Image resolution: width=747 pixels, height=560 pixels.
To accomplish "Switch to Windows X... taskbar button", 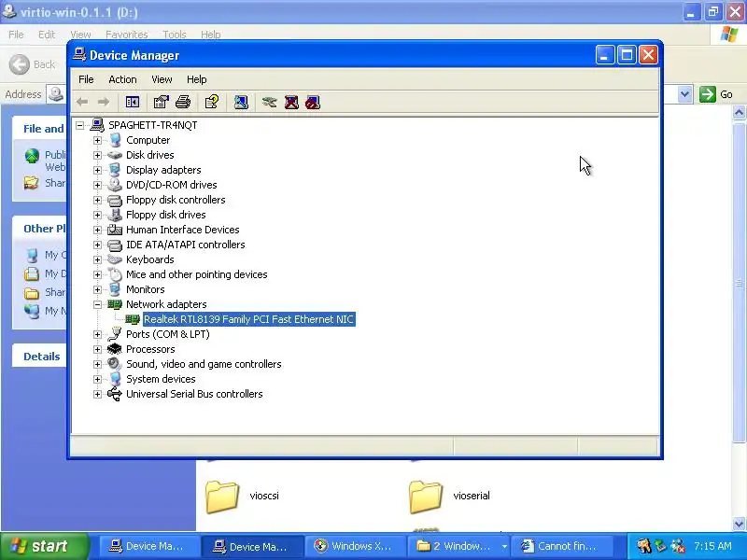I will [x=355, y=546].
